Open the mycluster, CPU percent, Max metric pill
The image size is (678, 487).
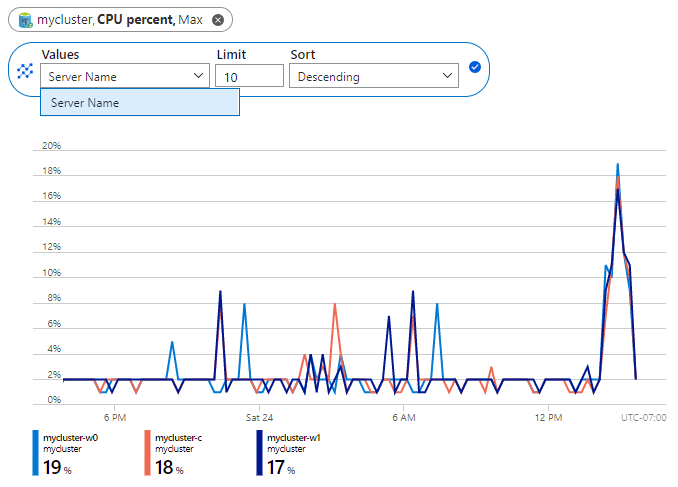coord(120,20)
